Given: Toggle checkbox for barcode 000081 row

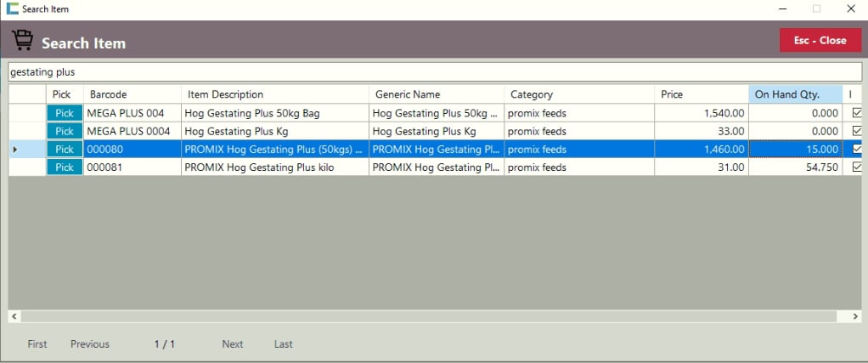Looking at the screenshot, I should click(856, 167).
